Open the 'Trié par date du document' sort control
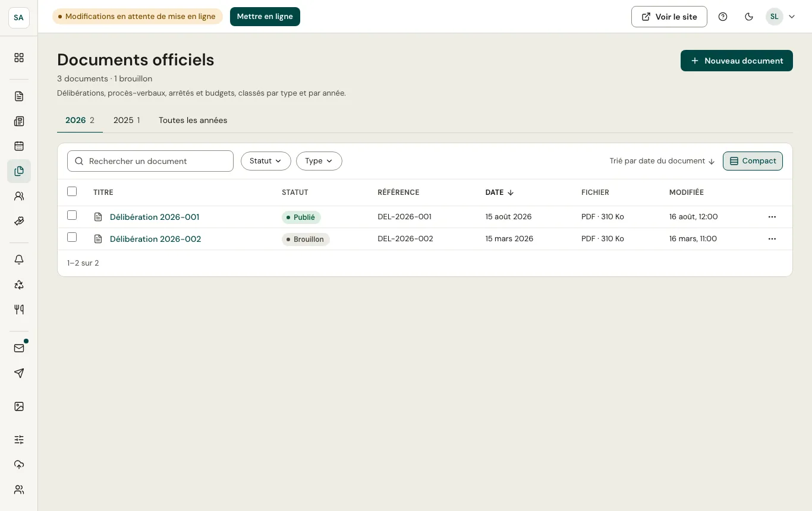The image size is (812, 511). [x=662, y=161]
